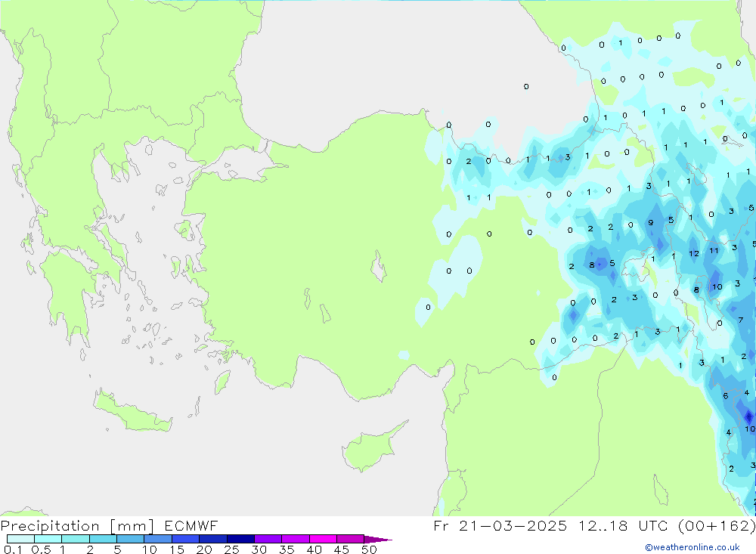Click the legend label '30'
This screenshot has width=756, height=554.
tap(259, 549)
